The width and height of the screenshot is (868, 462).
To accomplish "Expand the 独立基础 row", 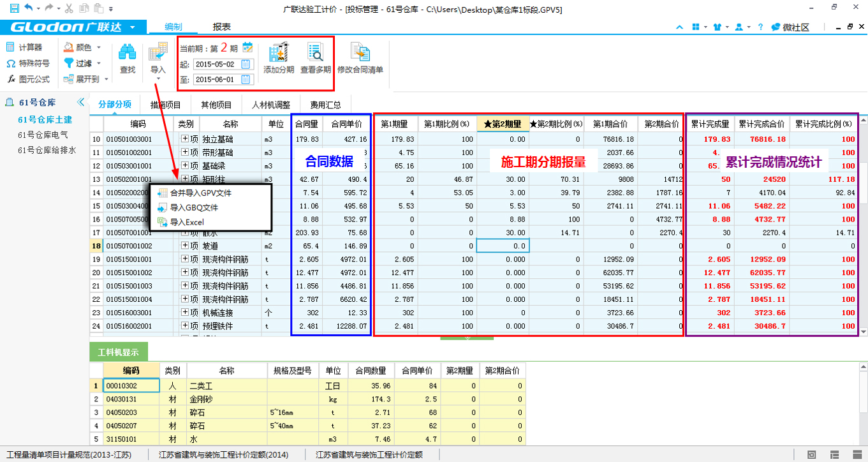I will 186,138.
